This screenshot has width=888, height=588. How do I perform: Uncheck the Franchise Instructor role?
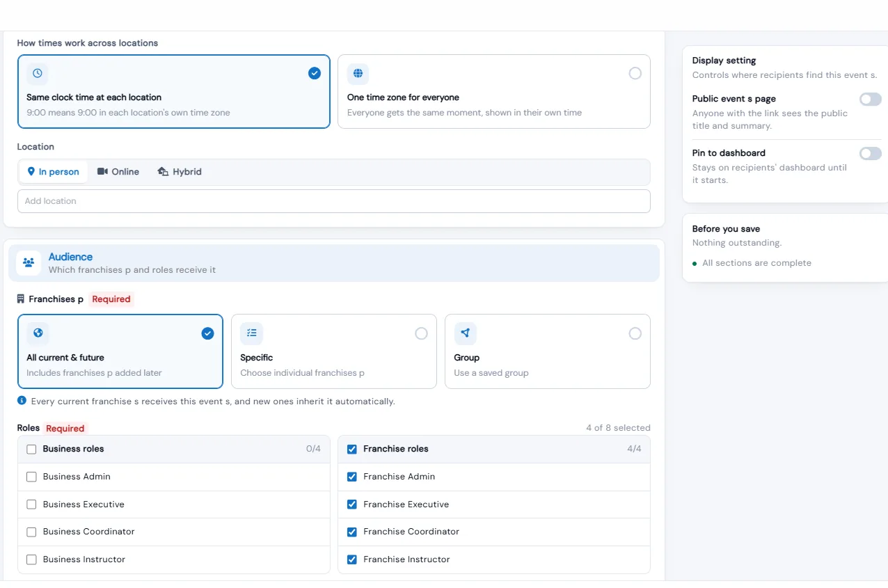tap(351, 559)
